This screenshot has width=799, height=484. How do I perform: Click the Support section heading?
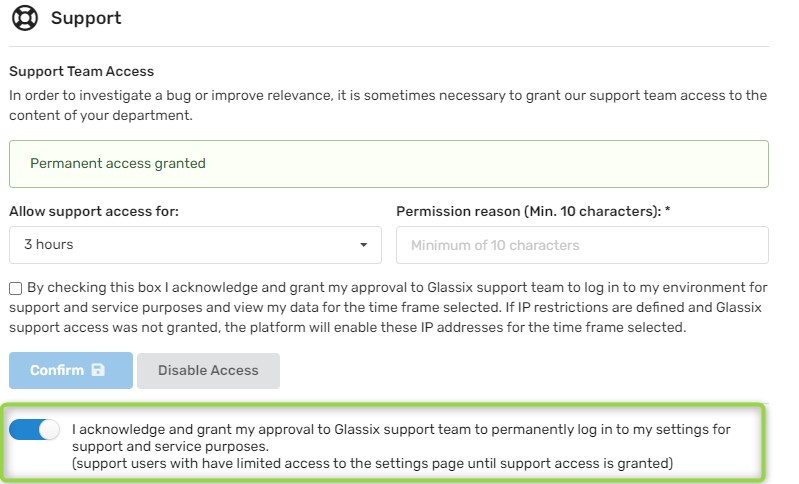pos(86,18)
